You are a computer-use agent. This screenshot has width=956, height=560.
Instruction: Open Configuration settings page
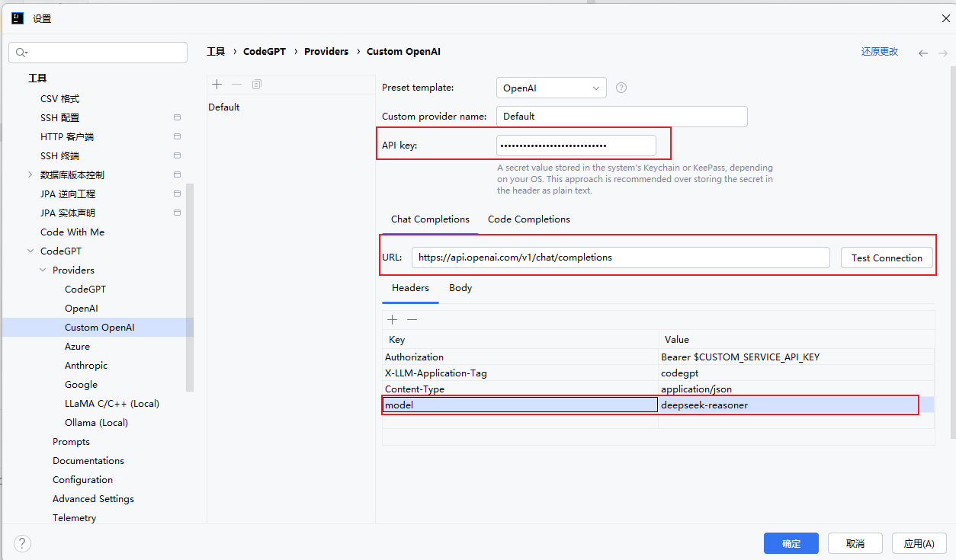[82, 480]
